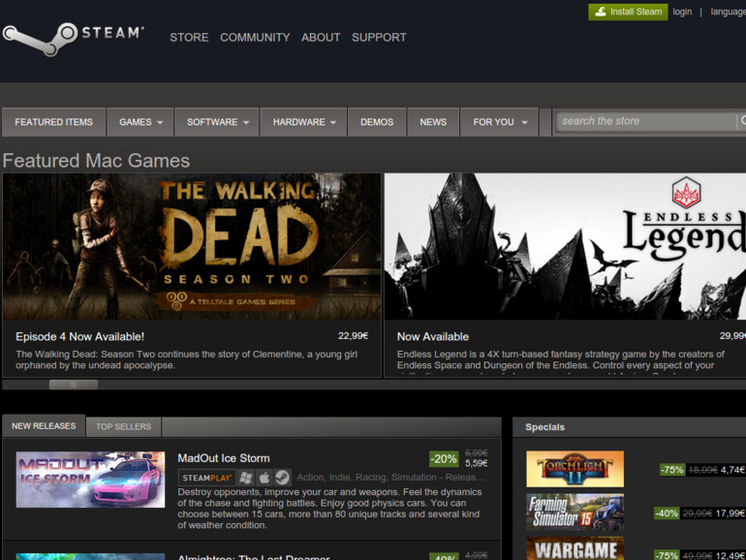The height and width of the screenshot is (560, 746).
Task: Click the Endless Legend description text
Action: 561,359
